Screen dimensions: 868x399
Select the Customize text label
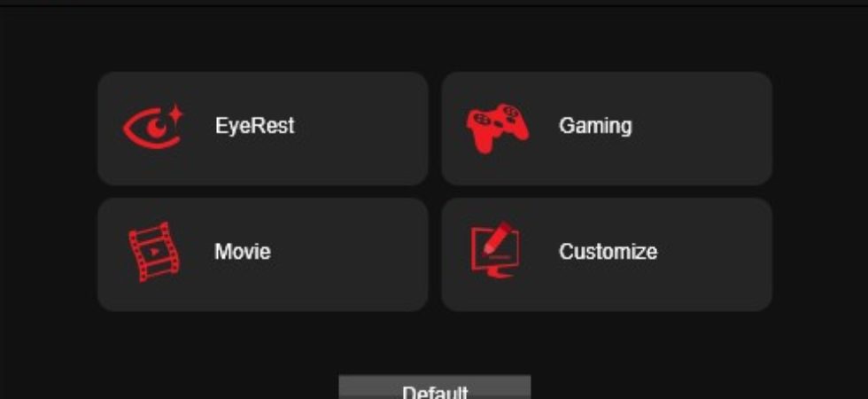608,252
